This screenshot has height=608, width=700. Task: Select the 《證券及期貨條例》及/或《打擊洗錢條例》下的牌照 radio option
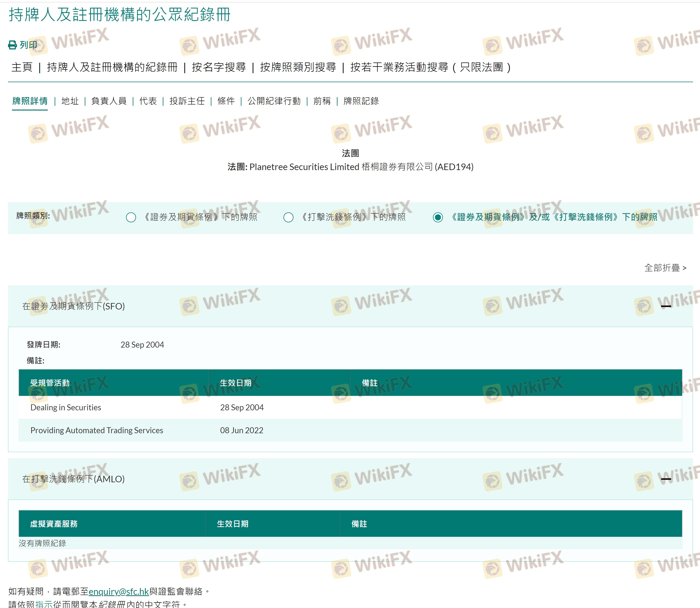(x=438, y=218)
